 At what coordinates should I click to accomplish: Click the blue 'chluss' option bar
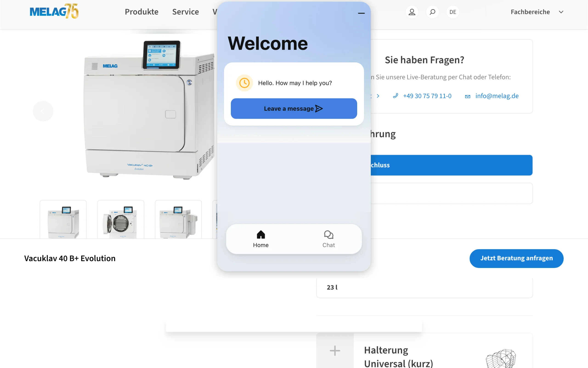pos(451,165)
